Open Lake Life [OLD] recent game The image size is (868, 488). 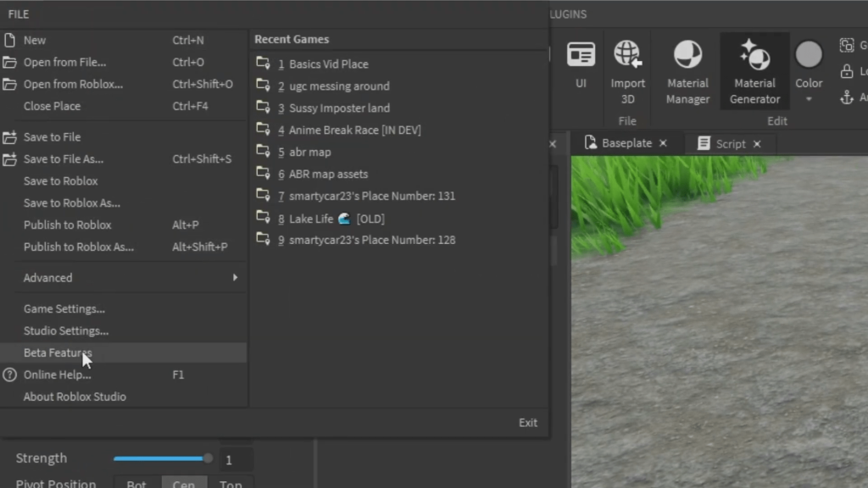(x=337, y=219)
